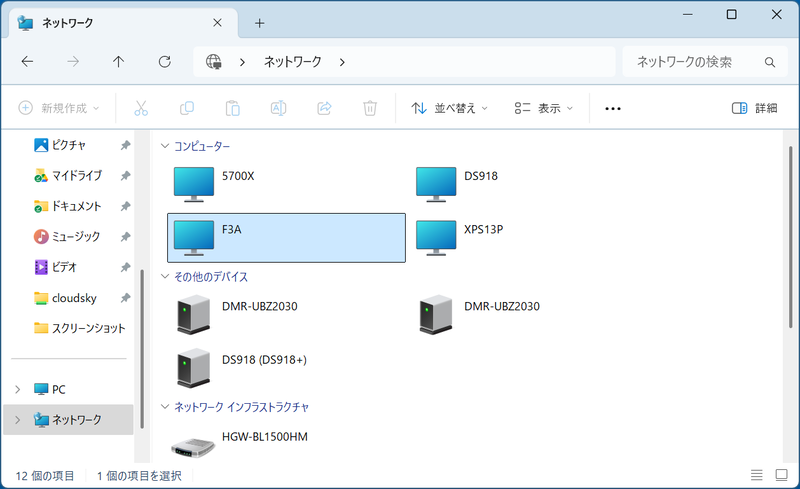Image resolution: width=800 pixels, height=489 pixels.
Task: Switch to large icons view in status bar
Action: 782,475
